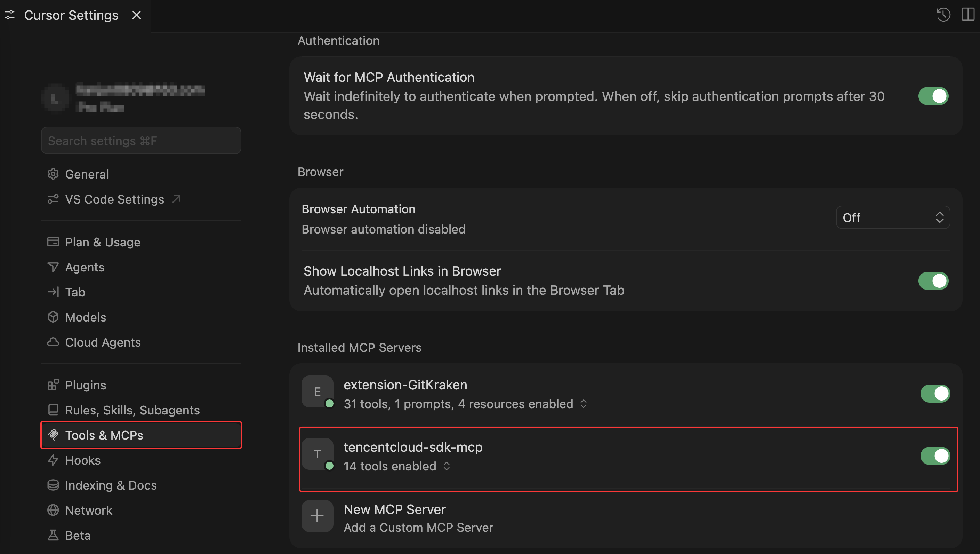Click Add a Custom MCP Server
980x554 pixels.
tap(418, 528)
